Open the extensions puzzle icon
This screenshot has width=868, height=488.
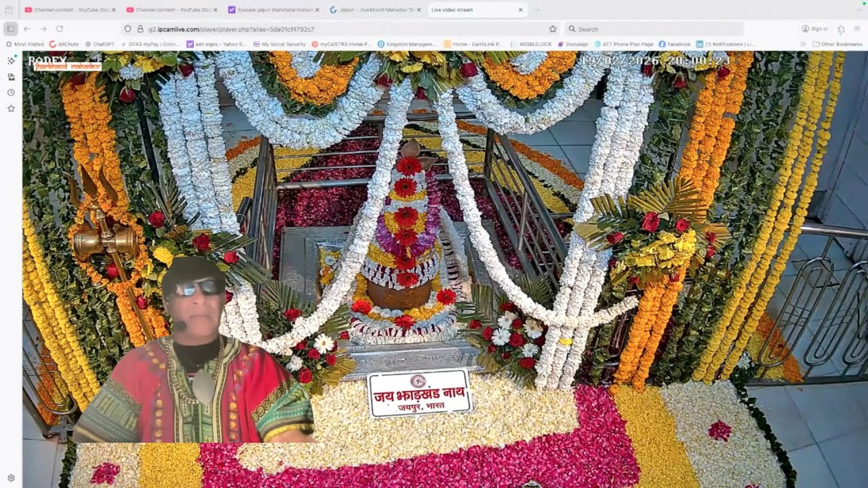[841, 29]
